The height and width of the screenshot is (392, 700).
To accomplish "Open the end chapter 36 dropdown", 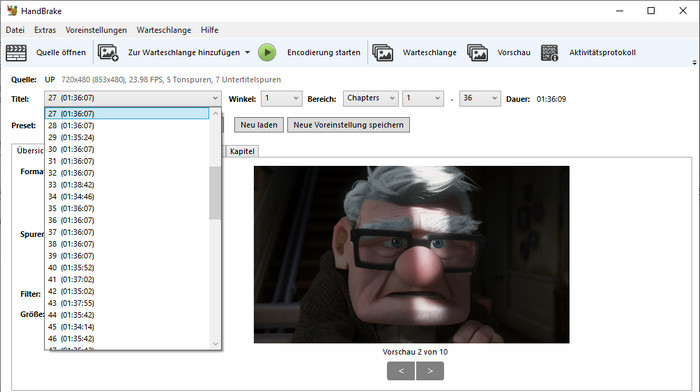I will coord(480,98).
